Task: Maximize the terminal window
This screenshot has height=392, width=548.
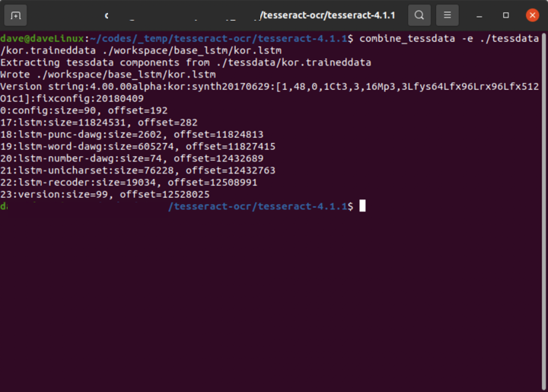Action: tap(505, 15)
